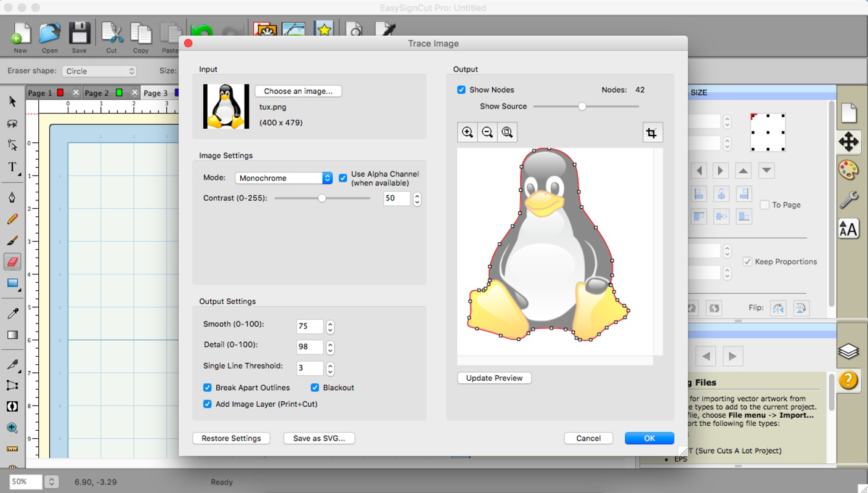
Task: Open the color palette panel
Action: coord(849,170)
